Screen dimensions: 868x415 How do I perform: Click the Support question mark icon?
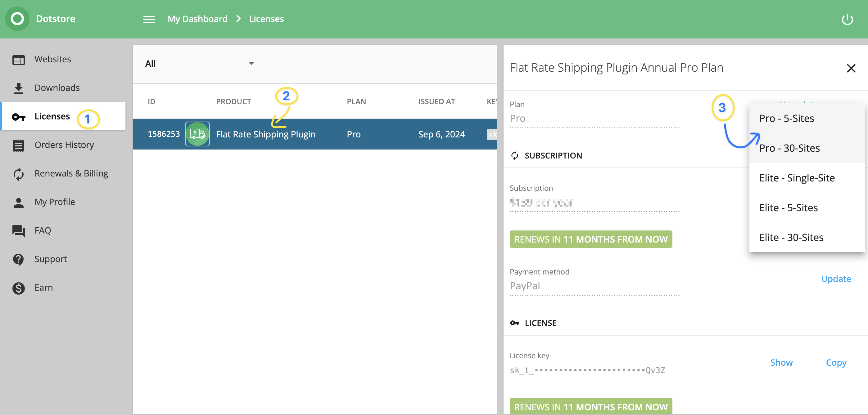pos(19,260)
